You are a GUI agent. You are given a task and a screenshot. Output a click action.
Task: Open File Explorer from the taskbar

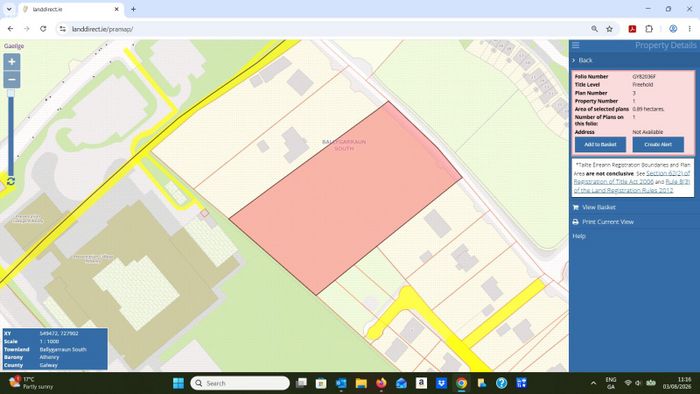click(361, 383)
